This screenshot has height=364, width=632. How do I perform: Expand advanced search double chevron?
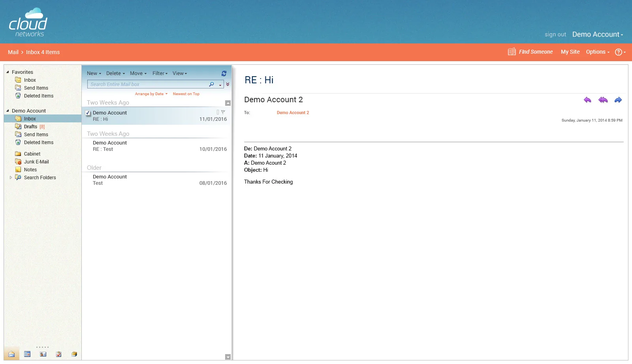point(228,84)
